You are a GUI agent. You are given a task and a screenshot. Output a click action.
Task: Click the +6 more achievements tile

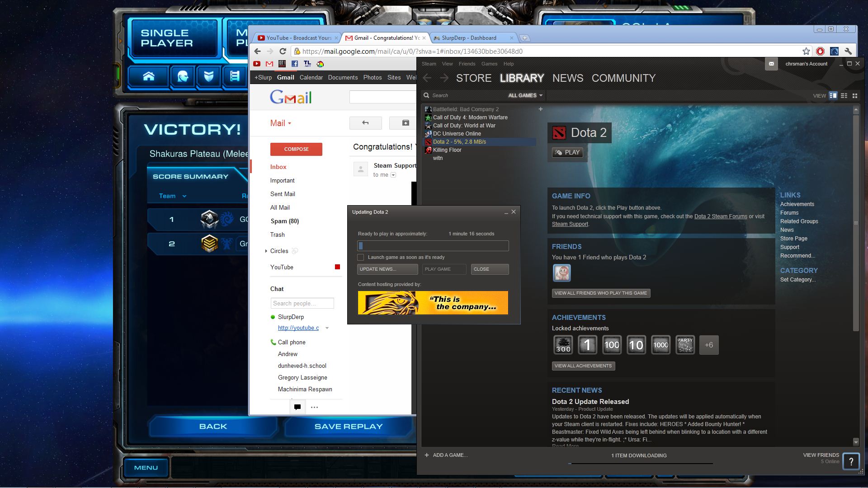[709, 345]
